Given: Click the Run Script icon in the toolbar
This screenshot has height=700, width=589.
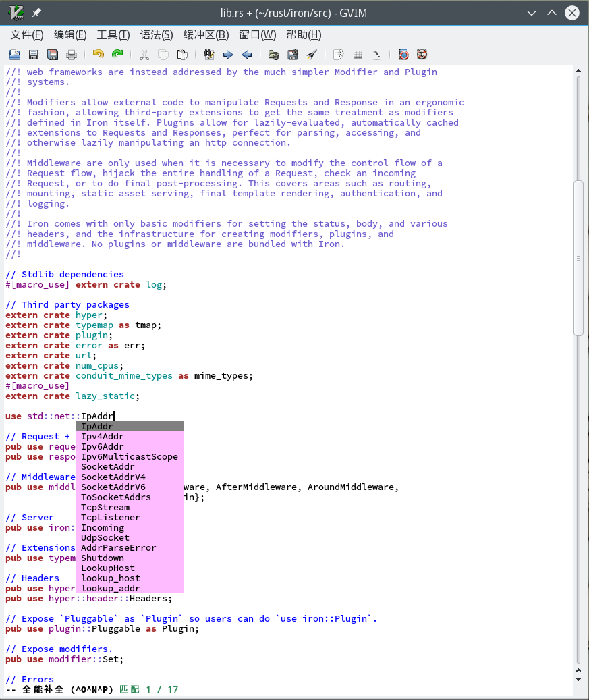Looking at the screenshot, I should (x=312, y=55).
